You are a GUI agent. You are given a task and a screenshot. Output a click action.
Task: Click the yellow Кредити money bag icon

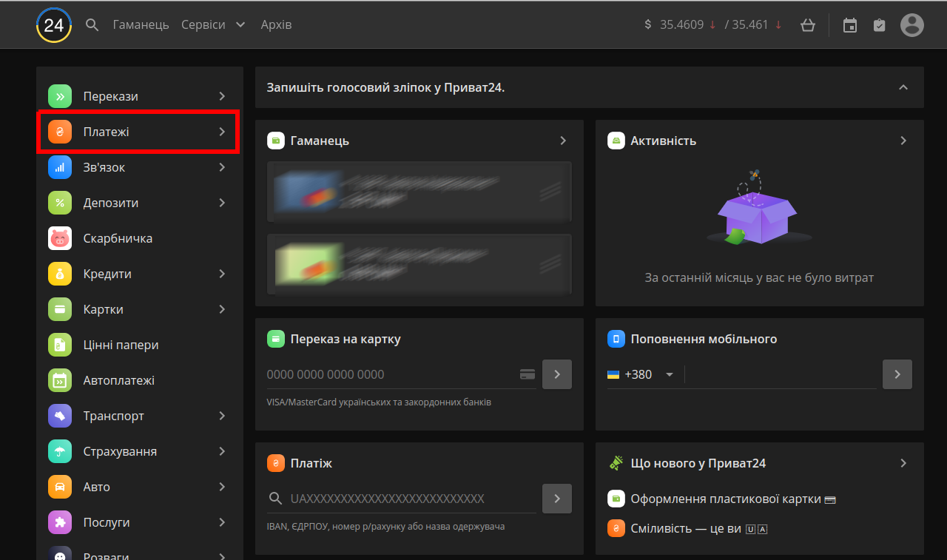point(60,274)
